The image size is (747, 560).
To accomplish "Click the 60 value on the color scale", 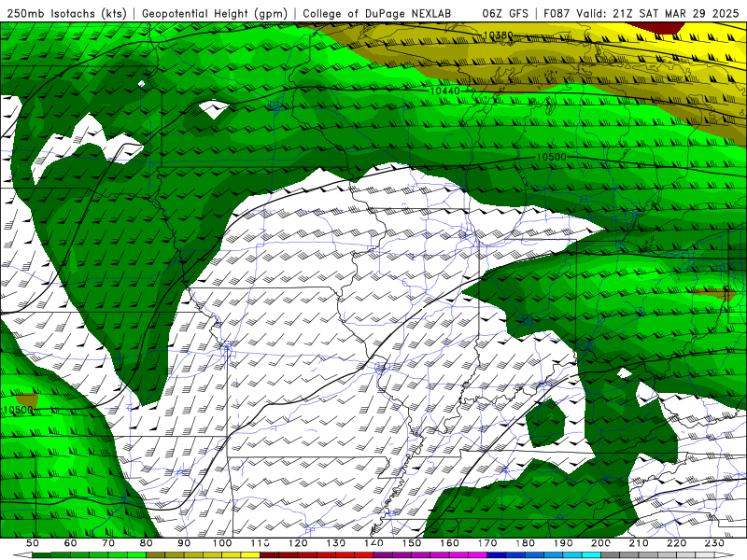I will 70,543.
